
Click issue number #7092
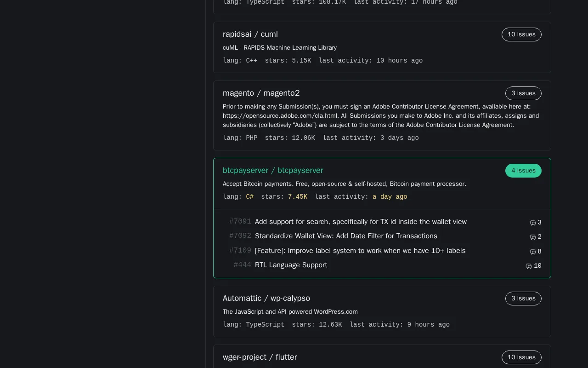[240, 236]
